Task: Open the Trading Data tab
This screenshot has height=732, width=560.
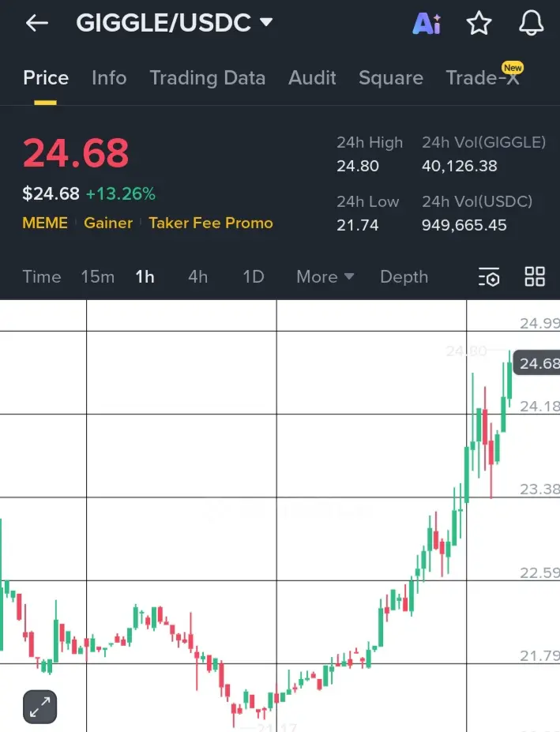Action: coord(208,77)
